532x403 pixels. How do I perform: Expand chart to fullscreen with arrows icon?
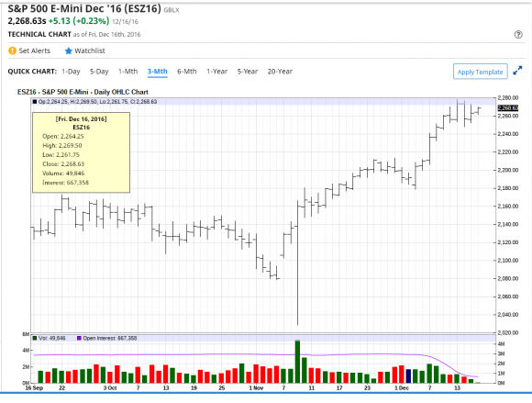coord(517,71)
